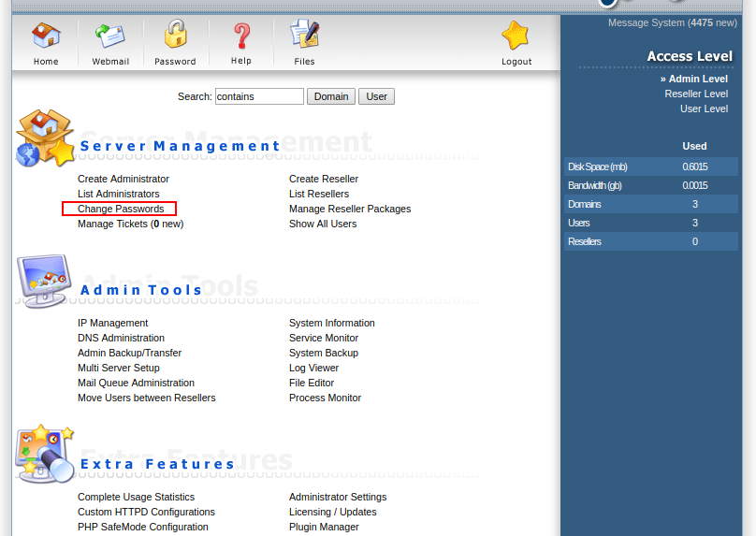
Task: Click the Extra Features icon
Action: tap(45, 454)
